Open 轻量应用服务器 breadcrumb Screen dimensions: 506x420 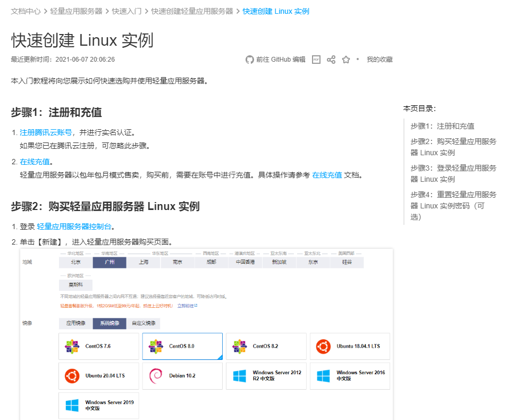pos(76,11)
